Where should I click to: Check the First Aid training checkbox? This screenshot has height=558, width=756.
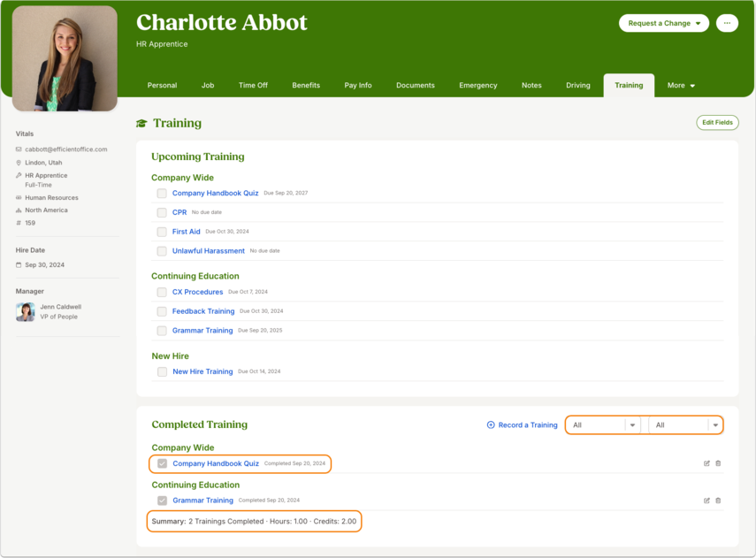[162, 232]
